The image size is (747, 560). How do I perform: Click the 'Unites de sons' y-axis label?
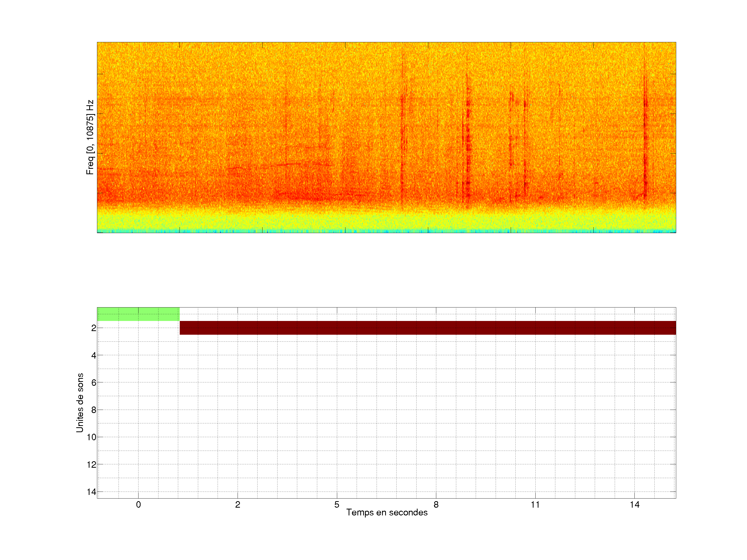(80, 402)
